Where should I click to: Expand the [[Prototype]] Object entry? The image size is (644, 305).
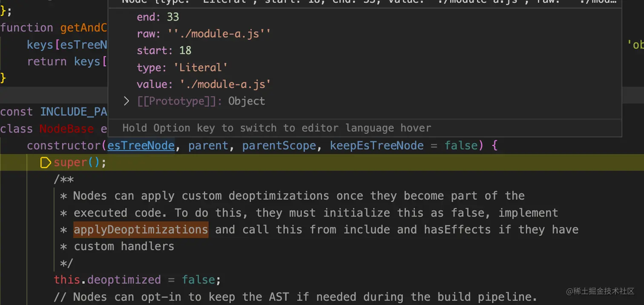(126, 101)
